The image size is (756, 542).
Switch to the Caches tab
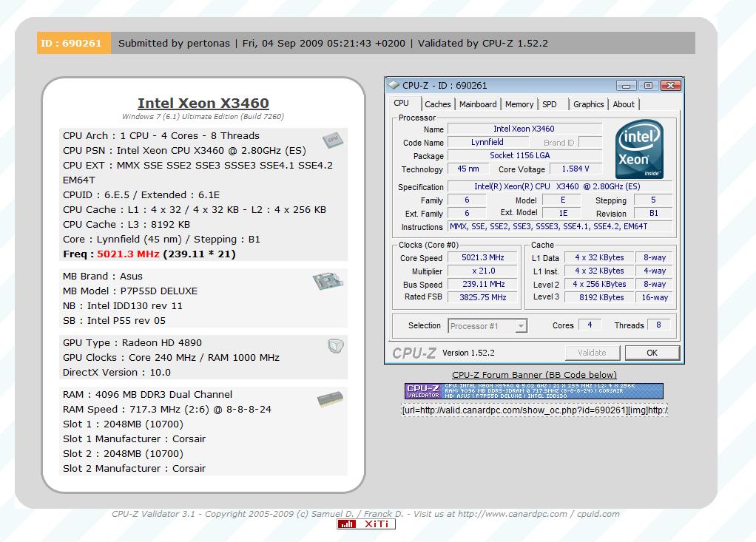pos(438,104)
